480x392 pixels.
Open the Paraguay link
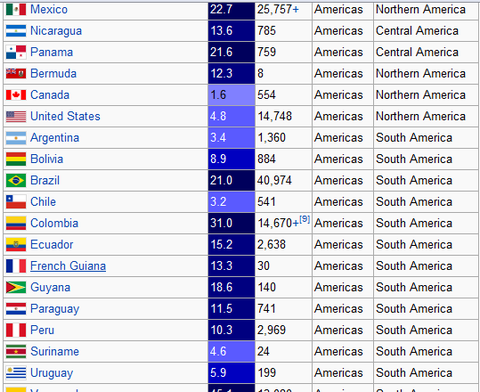point(55,309)
